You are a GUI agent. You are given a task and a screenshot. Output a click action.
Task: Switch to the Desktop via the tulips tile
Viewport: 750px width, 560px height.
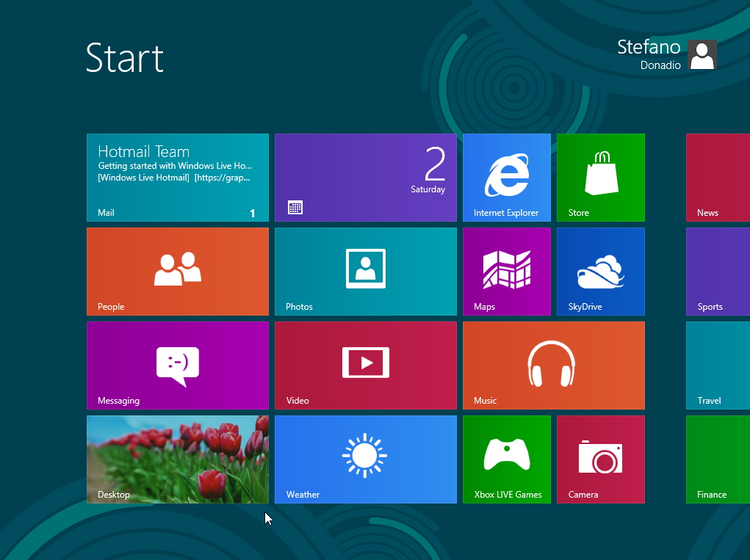click(x=177, y=459)
